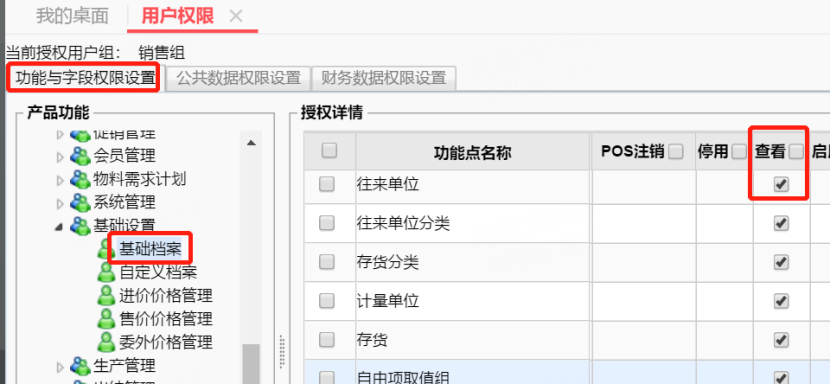831x385 pixels.
Task: Click the 系统管理 group icon
Action: point(80,202)
